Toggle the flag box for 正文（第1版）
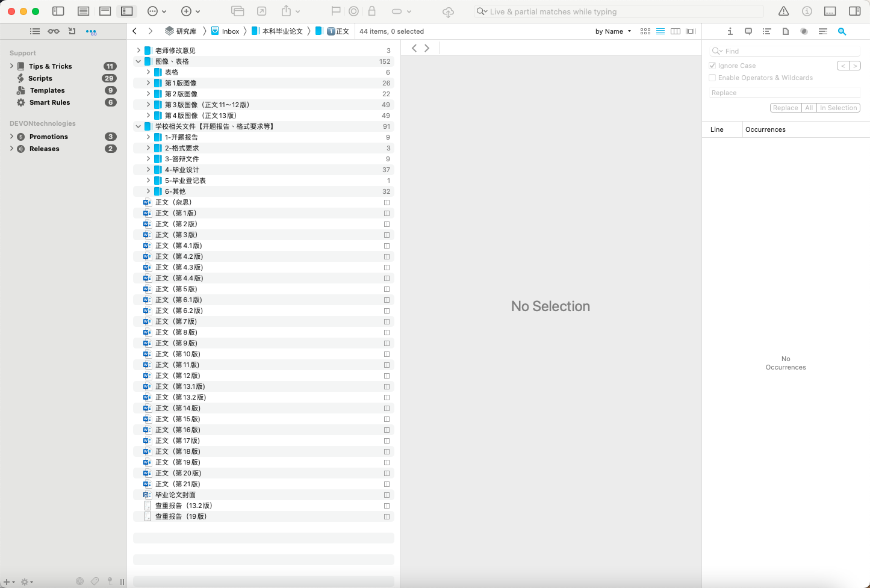This screenshot has width=870, height=588. (x=387, y=213)
